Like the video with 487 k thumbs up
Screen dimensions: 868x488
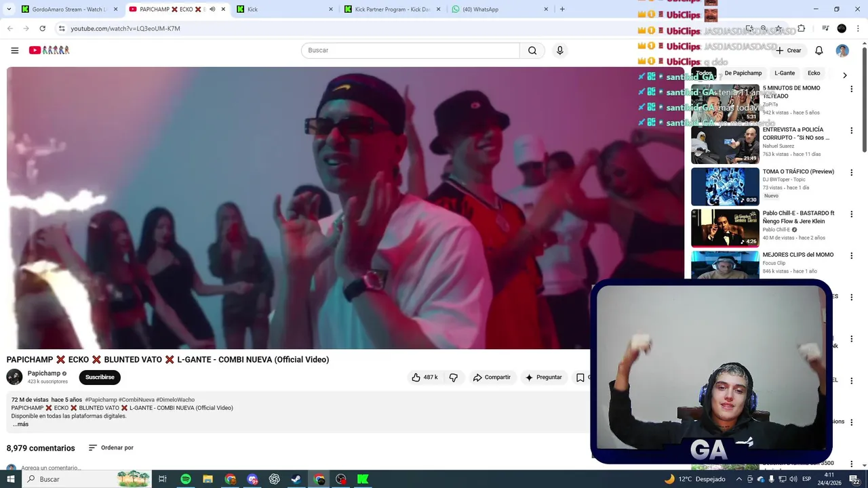click(425, 378)
